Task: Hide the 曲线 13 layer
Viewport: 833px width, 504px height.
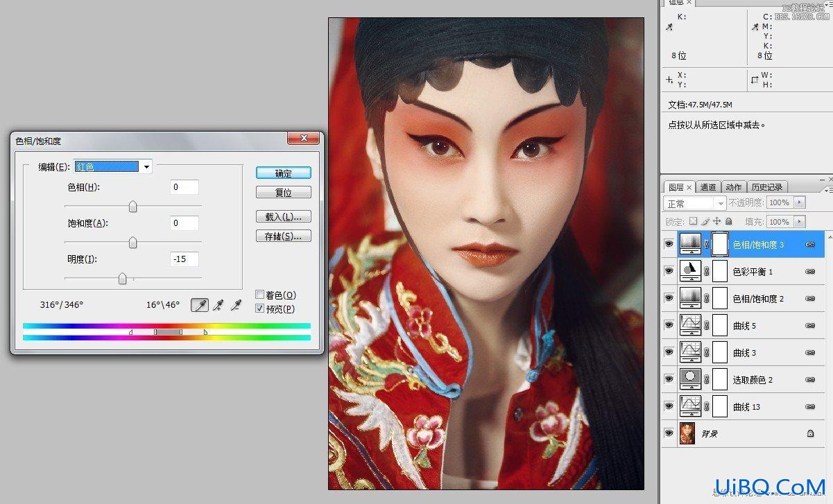Action: (669, 406)
